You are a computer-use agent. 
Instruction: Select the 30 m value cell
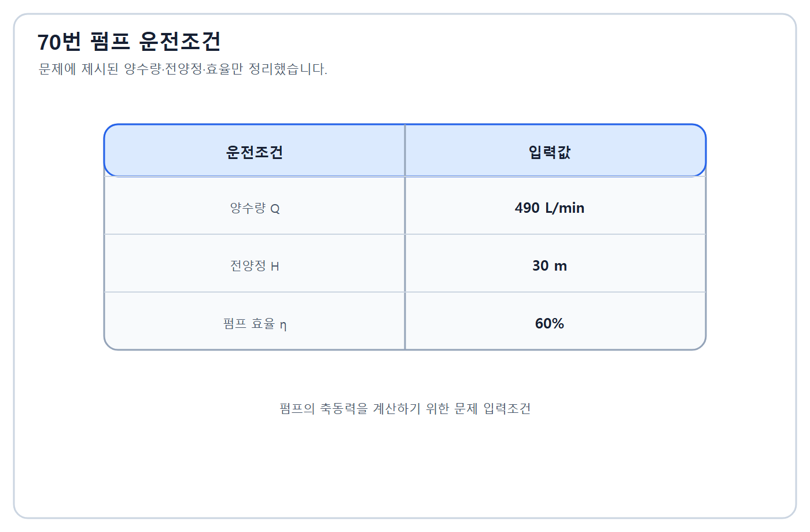click(550, 266)
